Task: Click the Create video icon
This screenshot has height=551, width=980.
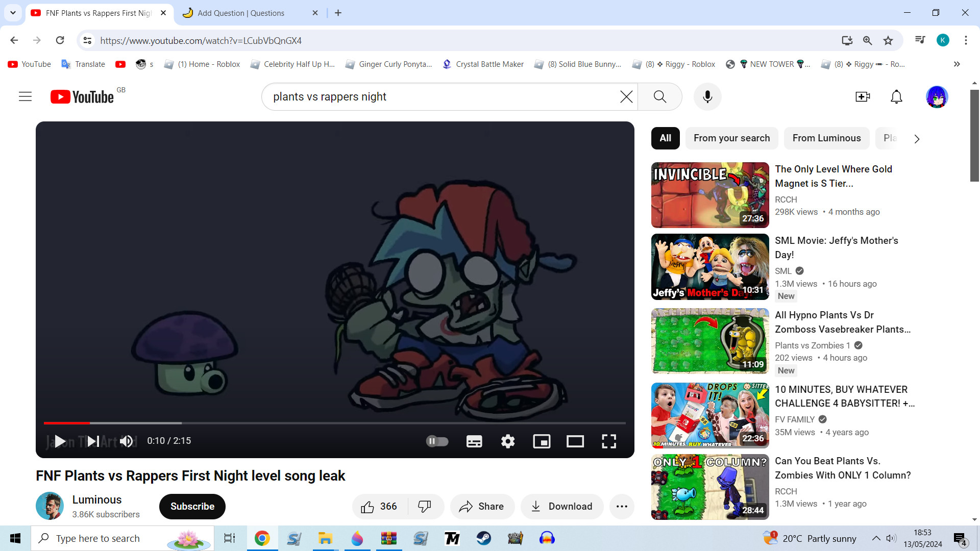Action: click(x=863, y=96)
